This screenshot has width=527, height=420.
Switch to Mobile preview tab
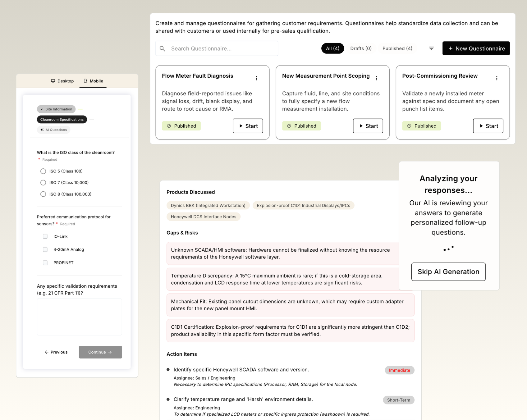point(93,81)
